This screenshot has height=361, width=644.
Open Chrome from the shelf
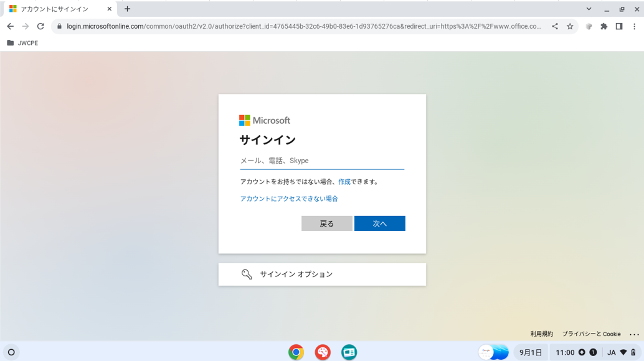click(296, 352)
